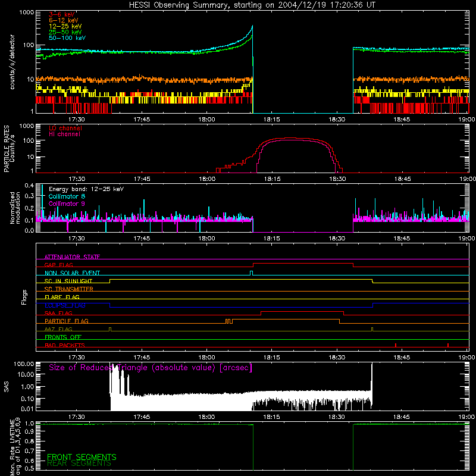
Task: Click the LO channel legend entry
Action: point(65,128)
